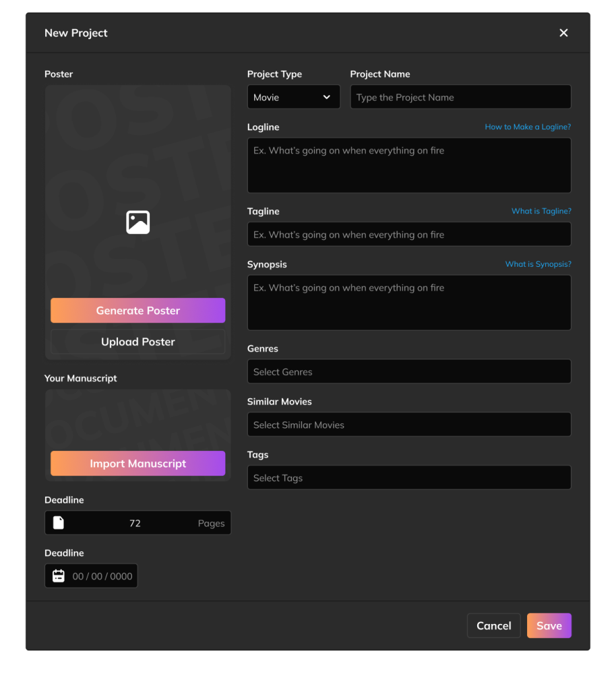Open the What is Tagline link
This screenshot has width=616, height=690.
(541, 211)
